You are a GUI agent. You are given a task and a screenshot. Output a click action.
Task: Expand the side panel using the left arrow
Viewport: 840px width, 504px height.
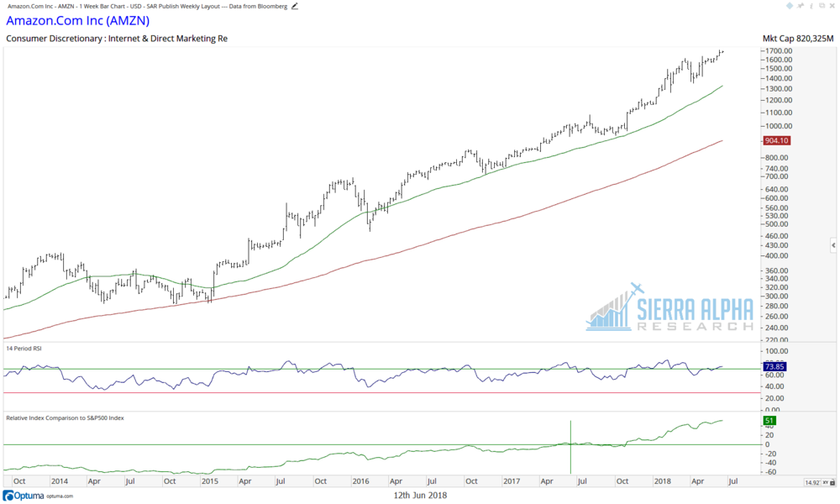tap(833, 245)
